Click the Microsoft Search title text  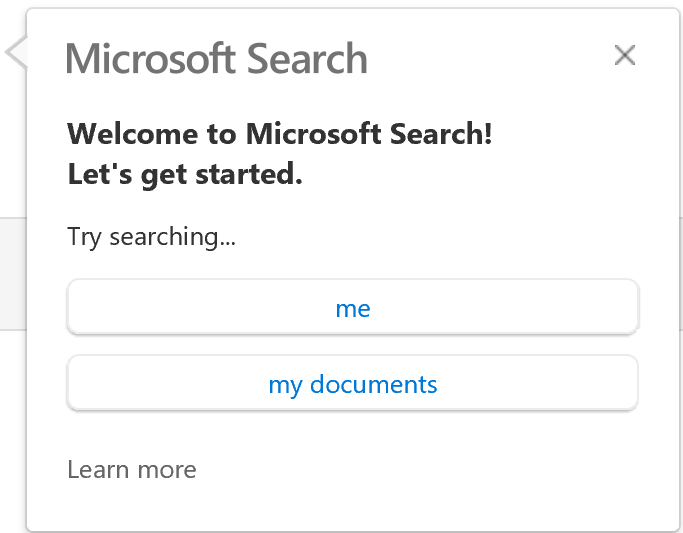click(216, 58)
